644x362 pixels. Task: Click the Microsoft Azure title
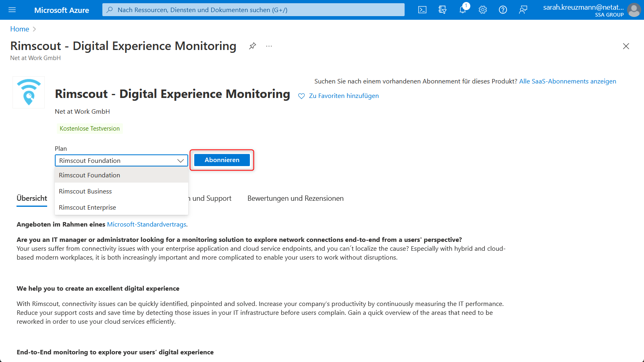(62, 10)
